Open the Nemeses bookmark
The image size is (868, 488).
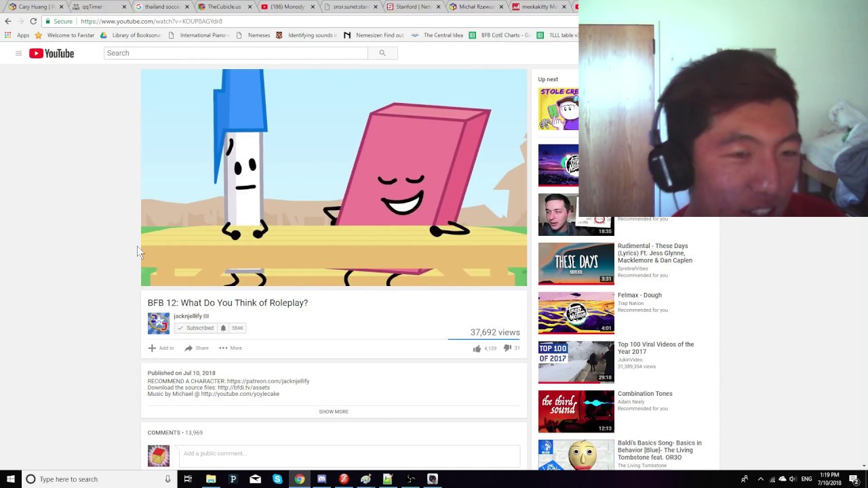(x=252, y=35)
